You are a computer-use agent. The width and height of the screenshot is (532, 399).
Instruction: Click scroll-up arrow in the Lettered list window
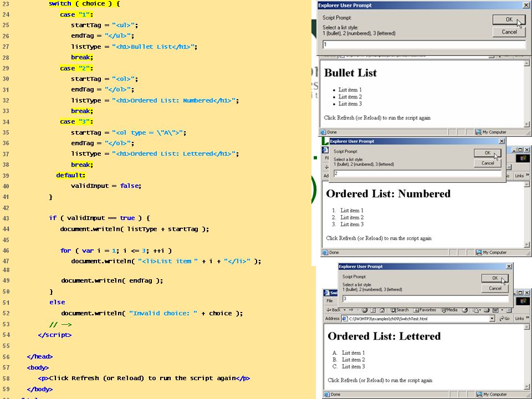(x=526, y=327)
